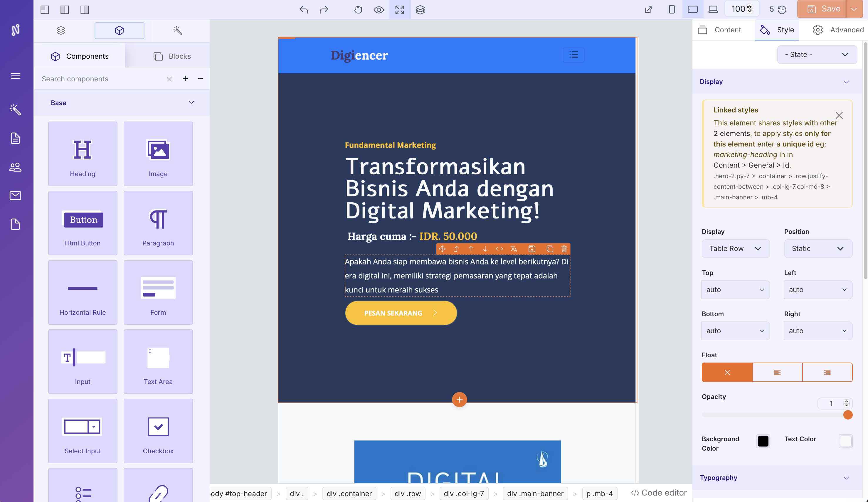Collapse the Base components section
Viewport: 868px width, 502px height.
(191, 103)
